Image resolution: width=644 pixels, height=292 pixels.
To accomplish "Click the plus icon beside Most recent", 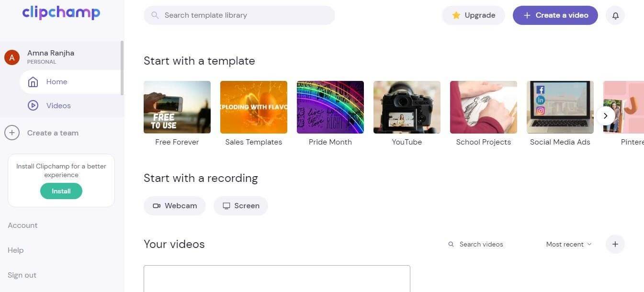I will [x=615, y=244].
